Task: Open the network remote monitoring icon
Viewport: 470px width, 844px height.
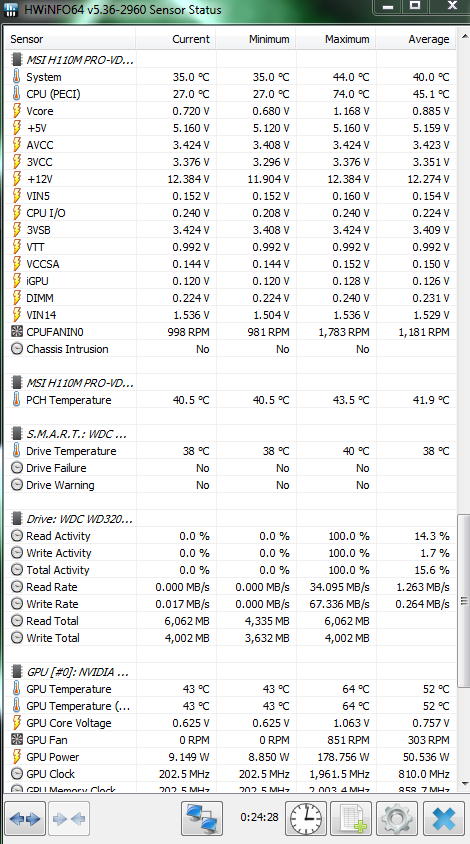Action: click(x=202, y=819)
